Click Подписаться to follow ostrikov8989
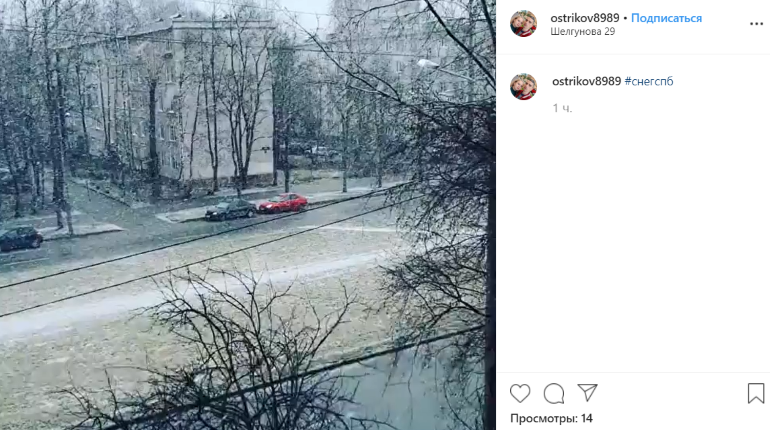 (x=666, y=18)
